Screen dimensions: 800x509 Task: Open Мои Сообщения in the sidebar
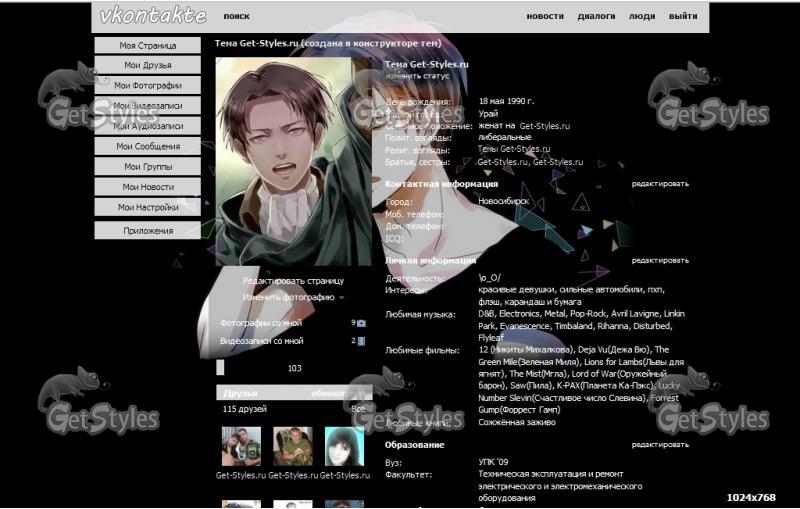click(147, 146)
